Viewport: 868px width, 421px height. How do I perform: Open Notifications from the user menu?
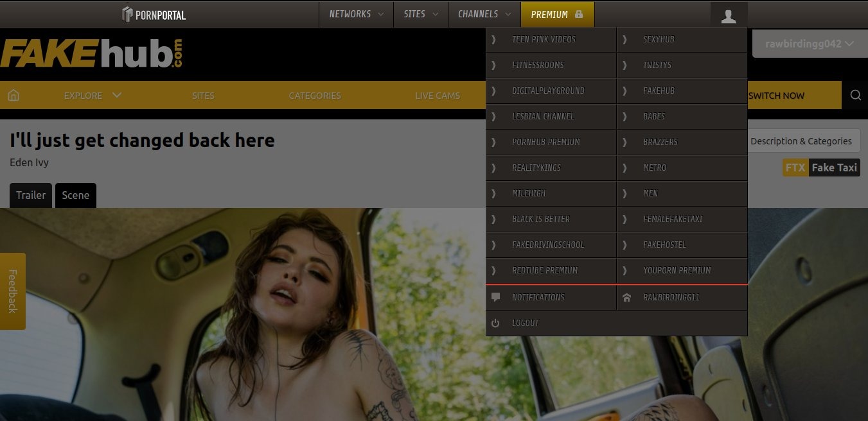pos(551,298)
